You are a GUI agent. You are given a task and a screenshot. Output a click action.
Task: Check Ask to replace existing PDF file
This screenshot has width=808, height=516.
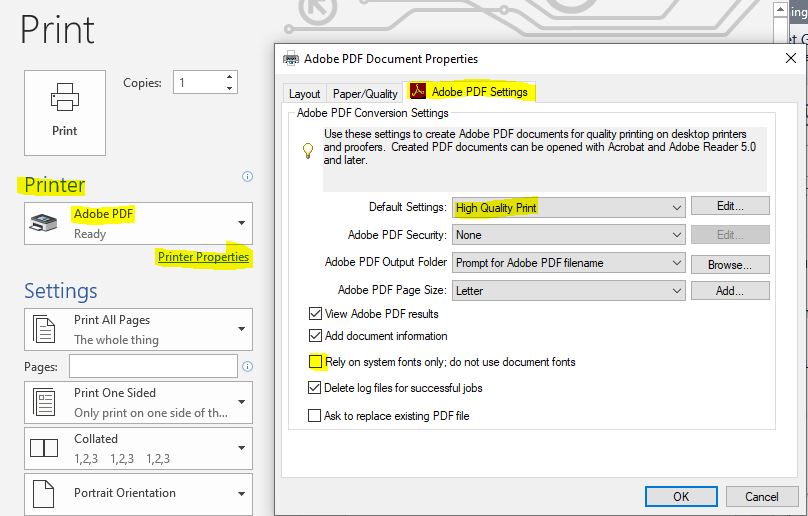316,415
